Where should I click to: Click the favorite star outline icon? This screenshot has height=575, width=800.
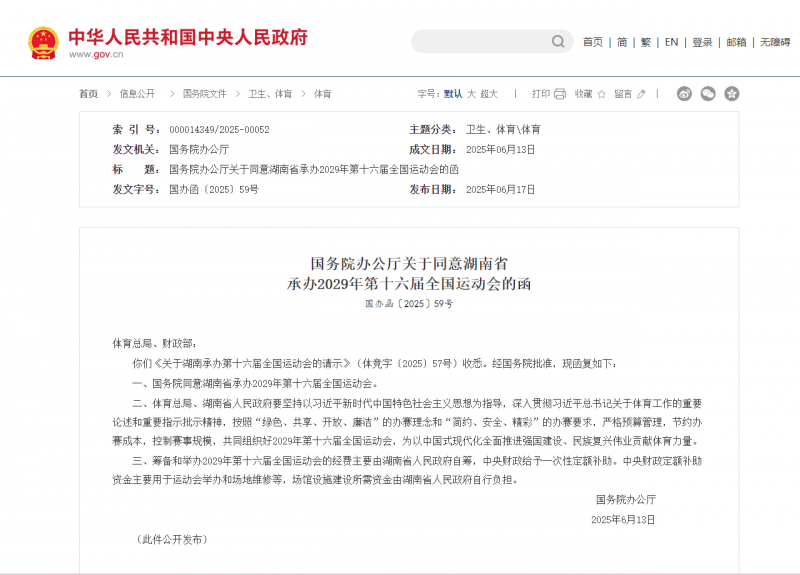(602, 94)
